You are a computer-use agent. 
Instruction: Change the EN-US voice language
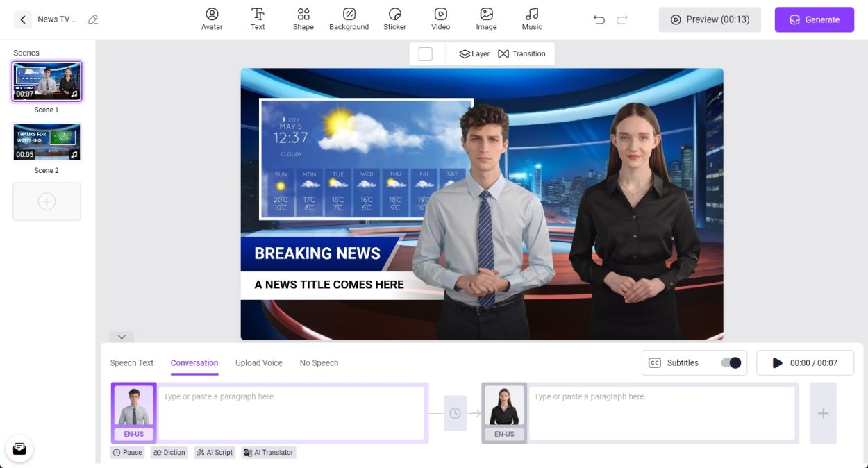pos(133,433)
